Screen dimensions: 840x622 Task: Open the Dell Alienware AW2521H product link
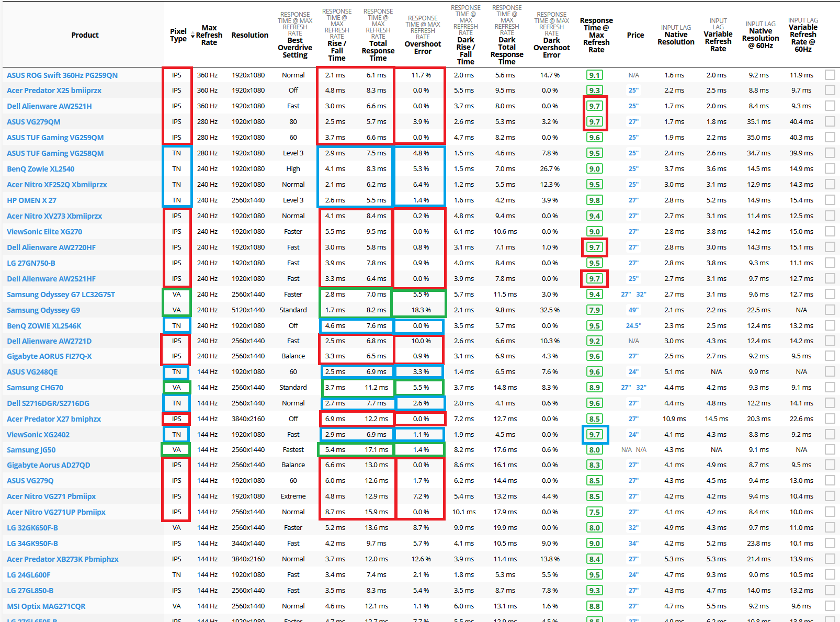49,106
